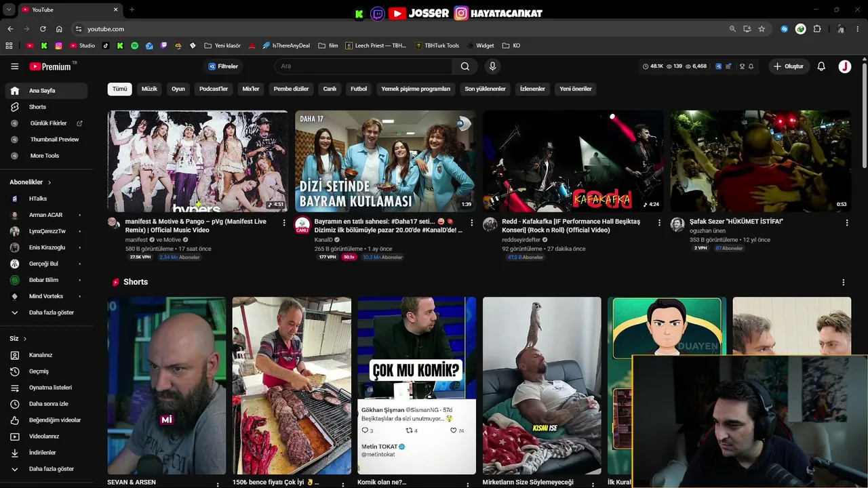The image size is (868, 488).
Task: Select the Tümü filter chip
Action: 119,89
